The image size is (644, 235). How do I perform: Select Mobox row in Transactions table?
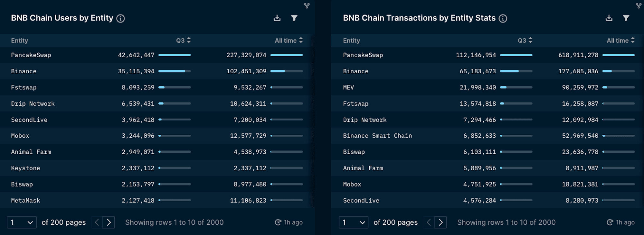coord(488,184)
